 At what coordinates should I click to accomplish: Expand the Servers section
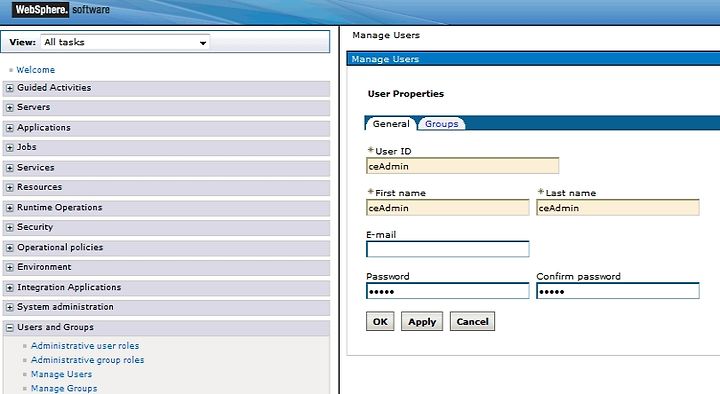pos(10,107)
